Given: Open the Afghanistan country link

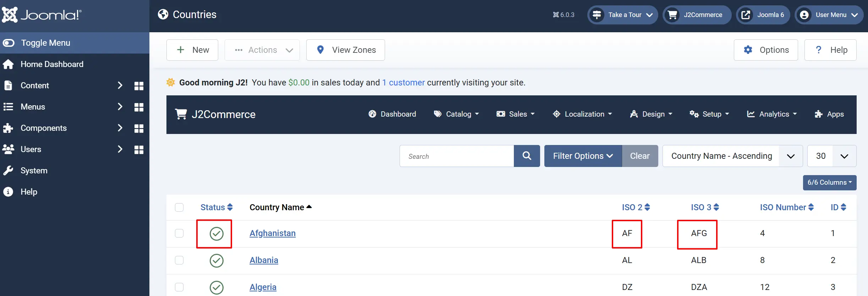Looking at the screenshot, I should (x=273, y=233).
